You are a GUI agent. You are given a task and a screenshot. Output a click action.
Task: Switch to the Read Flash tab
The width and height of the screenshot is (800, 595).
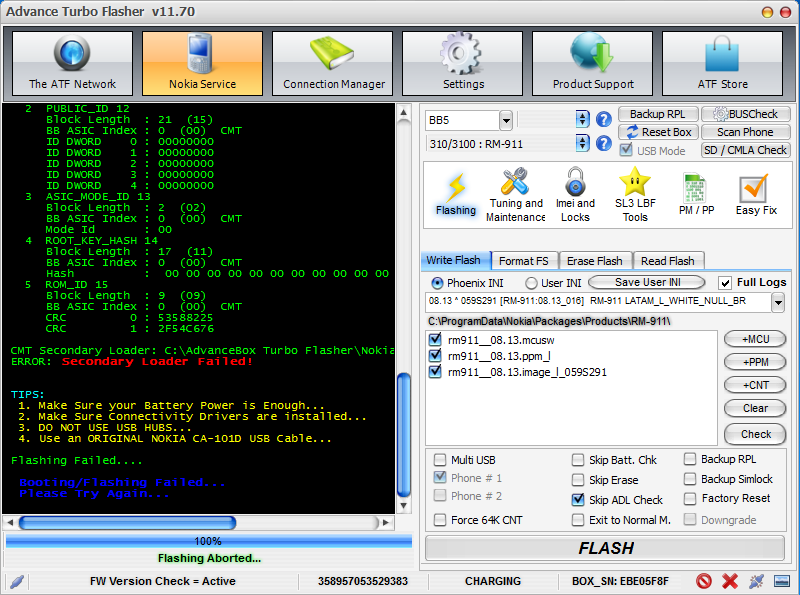pyautogui.click(x=668, y=261)
